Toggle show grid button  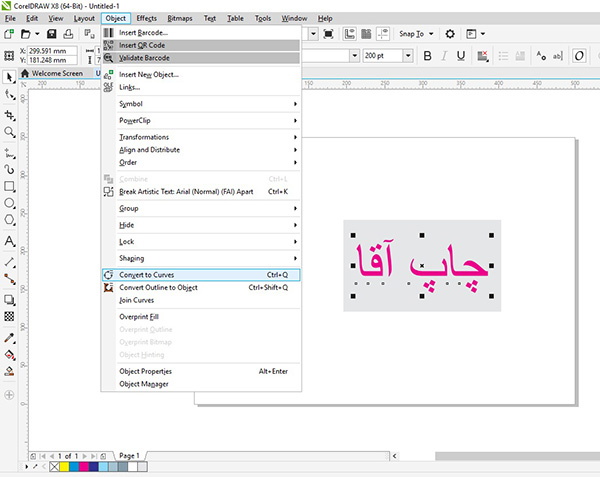coord(366,34)
